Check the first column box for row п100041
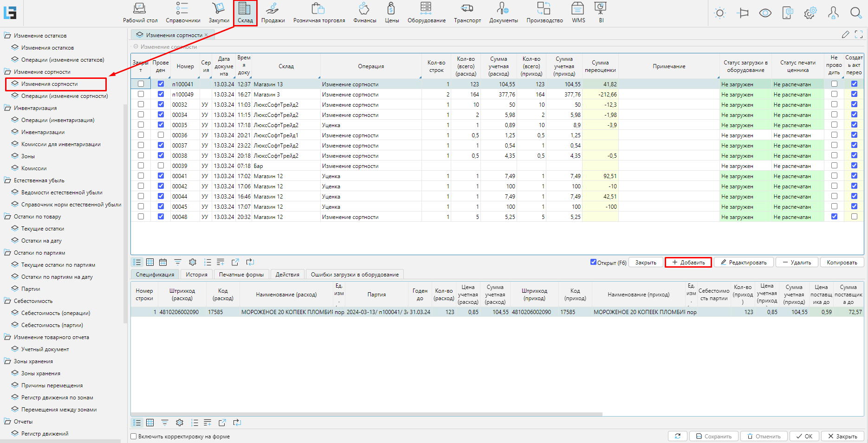The width and height of the screenshot is (868, 443). pos(141,84)
